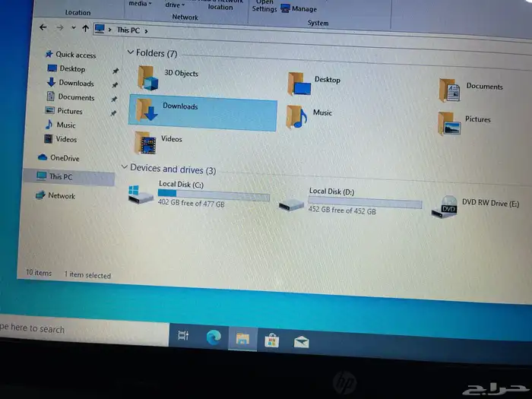
Task: Unpin Desktop using its pin icon
Action: [116, 71]
